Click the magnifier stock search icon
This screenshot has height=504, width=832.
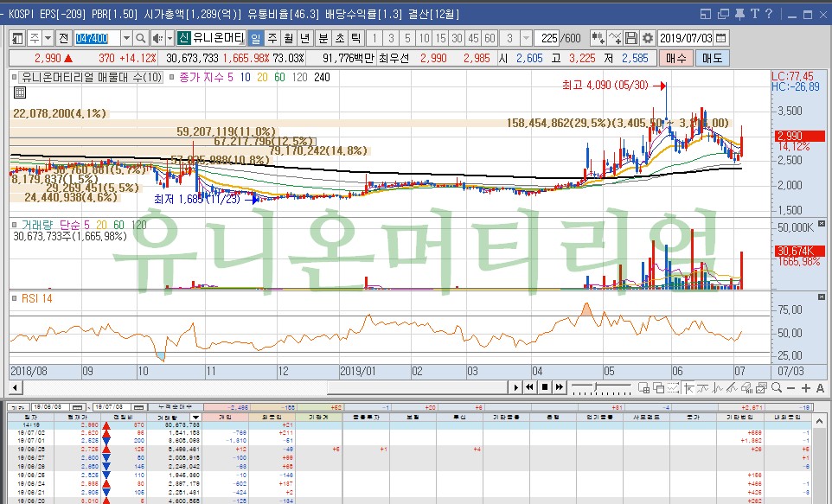click(141, 38)
